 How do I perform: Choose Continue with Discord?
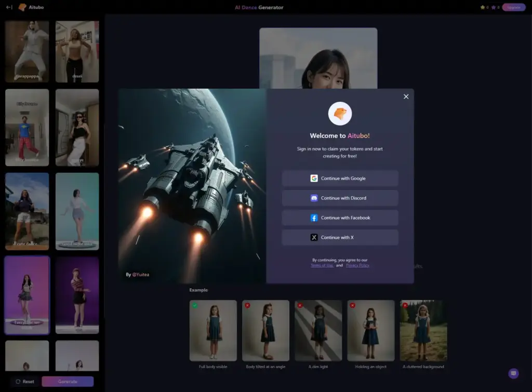tap(340, 198)
